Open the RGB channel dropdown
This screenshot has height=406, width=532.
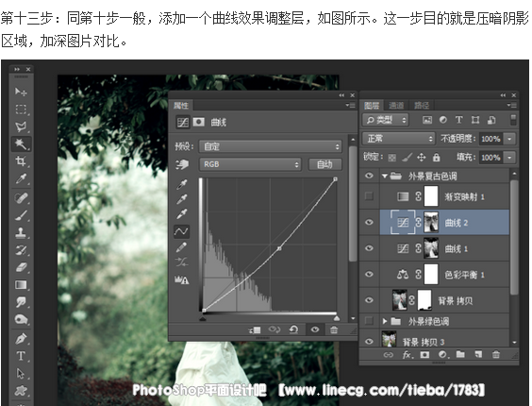click(250, 164)
